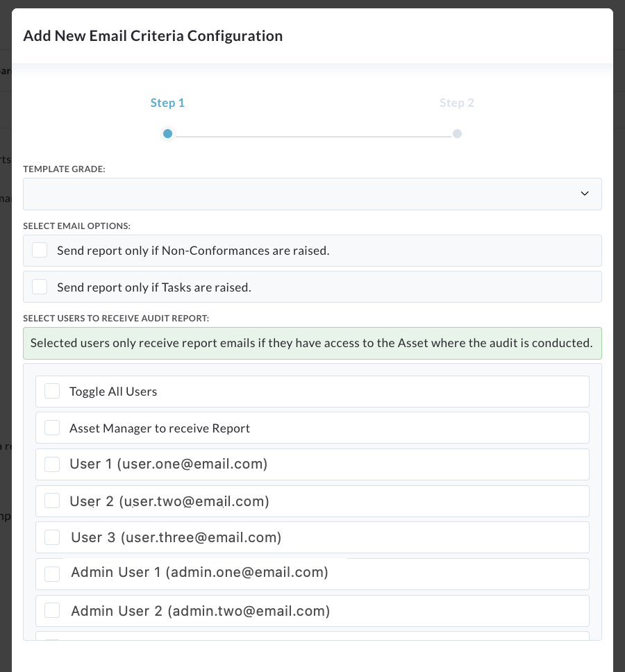Click the green asset access info banner
This screenshot has height=672, width=625.
pyautogui.click(x=312, y=343)
